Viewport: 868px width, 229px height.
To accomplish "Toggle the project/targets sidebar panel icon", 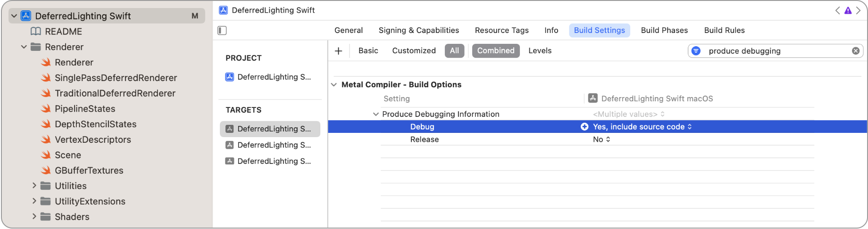I will (222, 31).
